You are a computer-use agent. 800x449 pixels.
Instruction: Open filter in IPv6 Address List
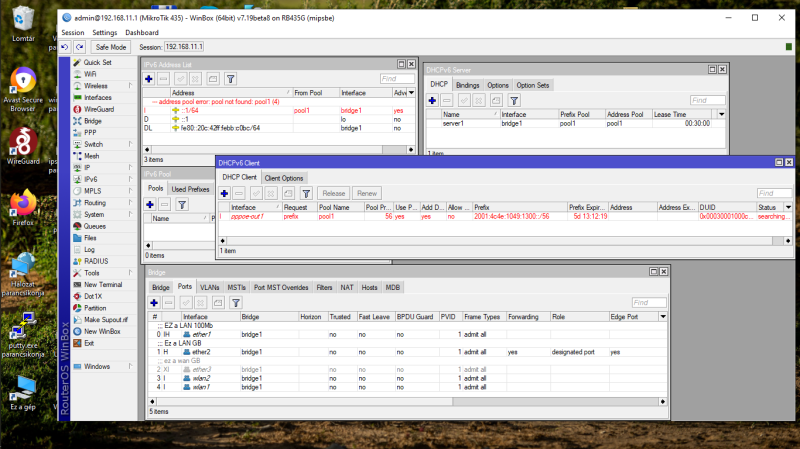(231, 79)
